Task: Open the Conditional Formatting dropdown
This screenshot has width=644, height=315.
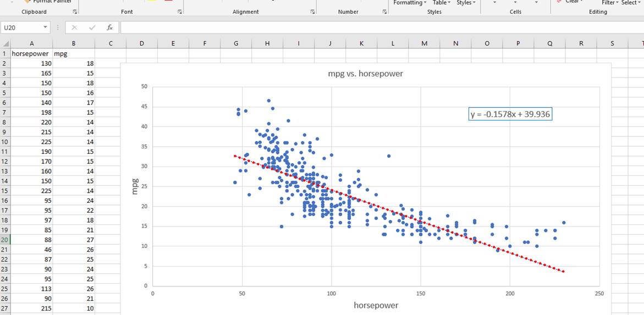Action: click(410, 2)
